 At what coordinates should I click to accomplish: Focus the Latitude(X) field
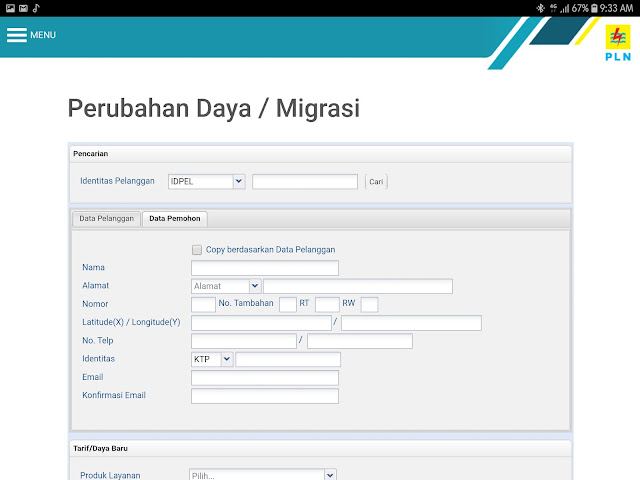tap(261, 323)
